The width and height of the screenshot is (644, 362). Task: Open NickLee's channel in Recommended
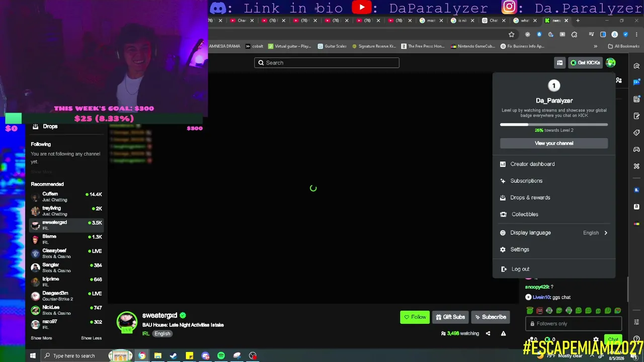pos(66,310)
